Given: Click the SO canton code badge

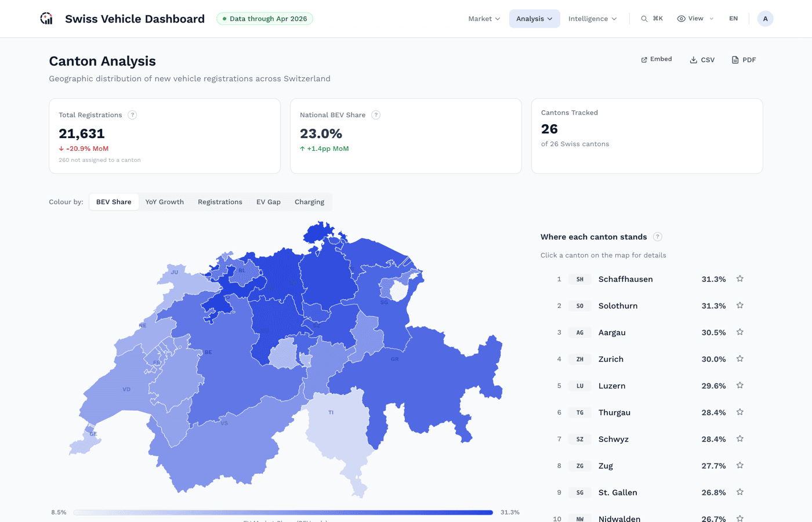Looking at the screenshot, I should click(x=580, y=306).
